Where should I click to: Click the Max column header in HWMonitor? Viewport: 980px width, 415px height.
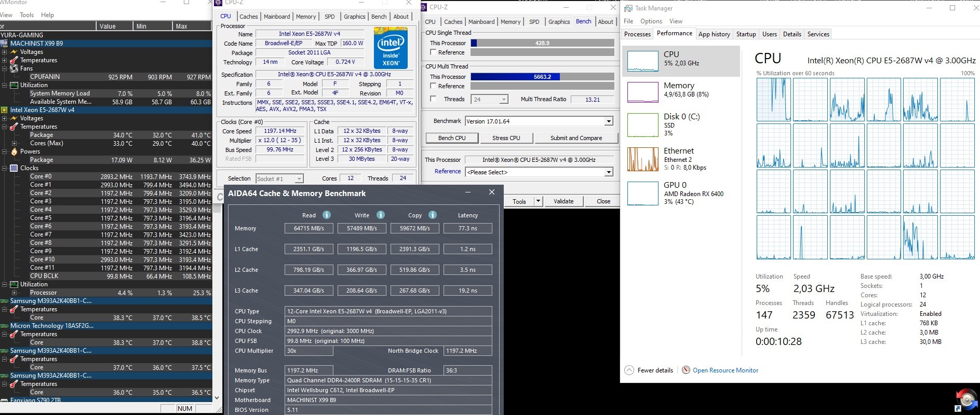pos(192,26)
